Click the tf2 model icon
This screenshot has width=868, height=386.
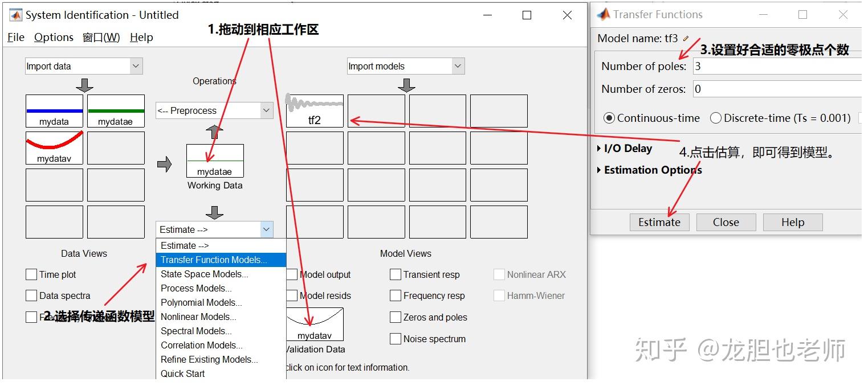pyautogui.click(x=315, y=111)
